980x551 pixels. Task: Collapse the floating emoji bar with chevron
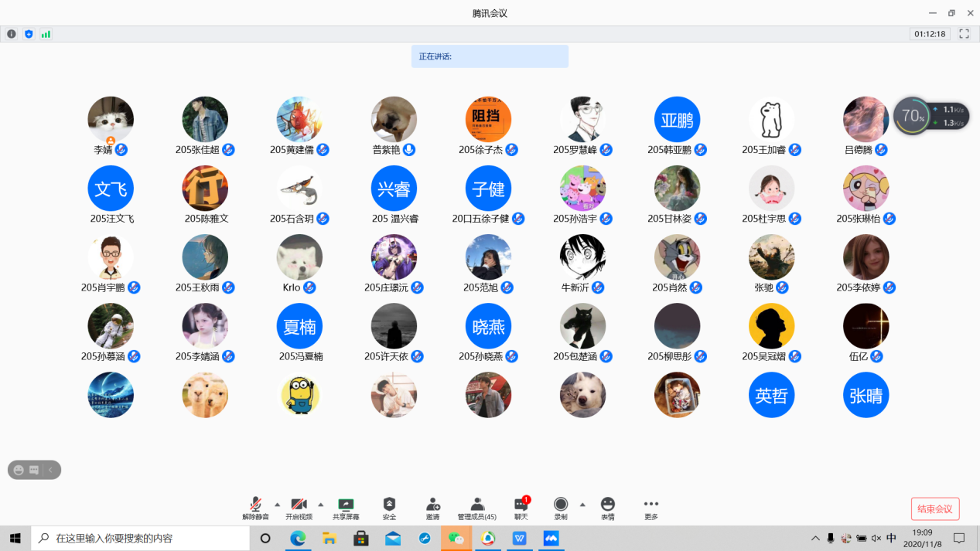[x=50, y=470]
